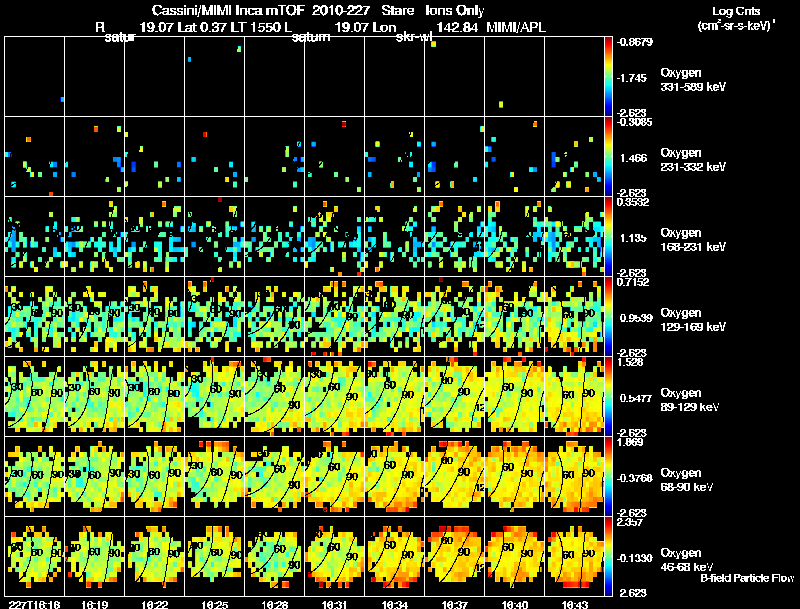This screenshot has width=800, height=609.
Task: Select the 68-90 keV panel at 16:40
Action: pos(514,476)
